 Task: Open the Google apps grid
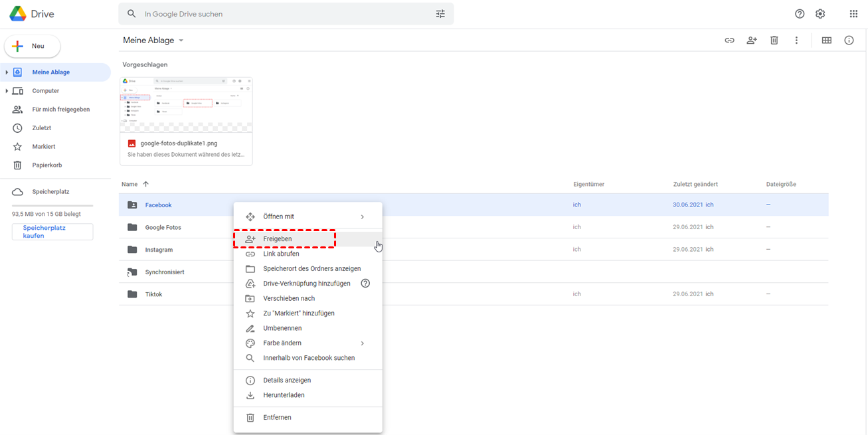point(853,14)
